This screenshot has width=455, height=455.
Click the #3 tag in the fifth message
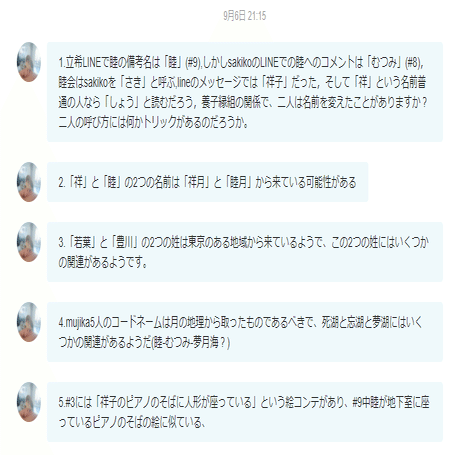(x=68, y=402)
